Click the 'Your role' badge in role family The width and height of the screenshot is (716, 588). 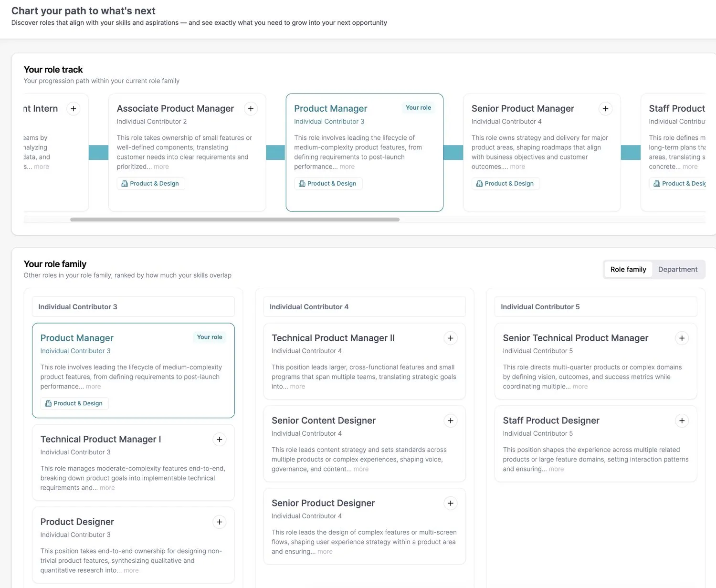[210, 337]
